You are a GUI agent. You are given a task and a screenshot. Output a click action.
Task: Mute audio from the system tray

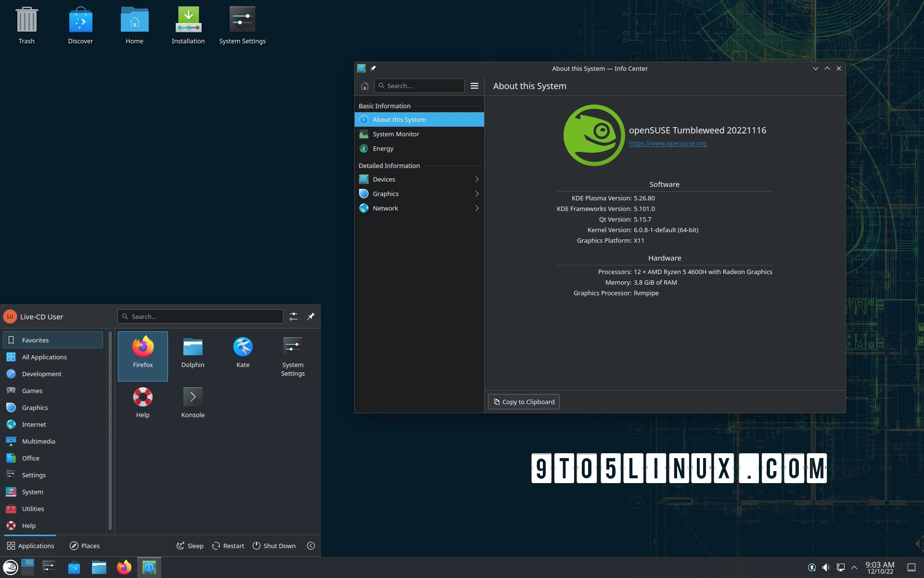point(826,567)
